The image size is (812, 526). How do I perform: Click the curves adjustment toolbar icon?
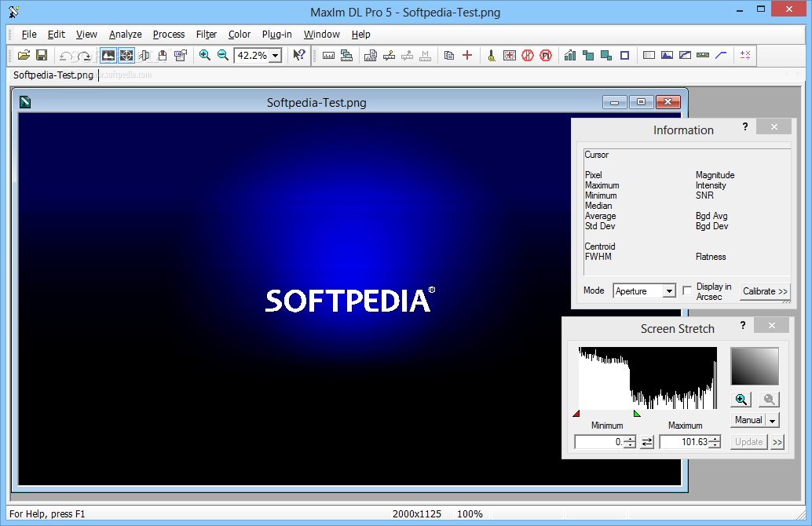[x=685, y=55]
